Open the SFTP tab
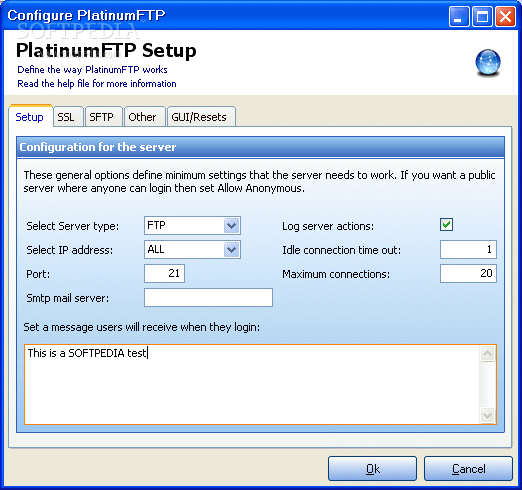 (103, 117)
